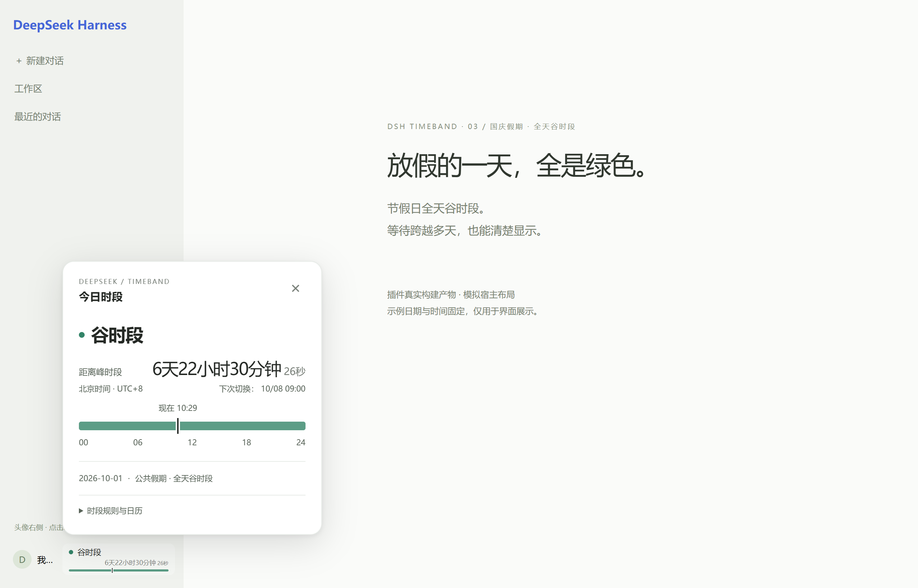Click the main headline 放假的一天,全是绿色。

click(517, 165)
